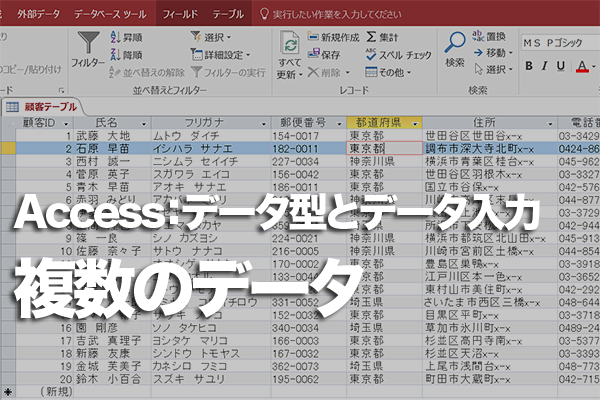Select the 武藤 大地 name cell
The height and width of the screenshot is (400, 600).
[x=112, y=136]
